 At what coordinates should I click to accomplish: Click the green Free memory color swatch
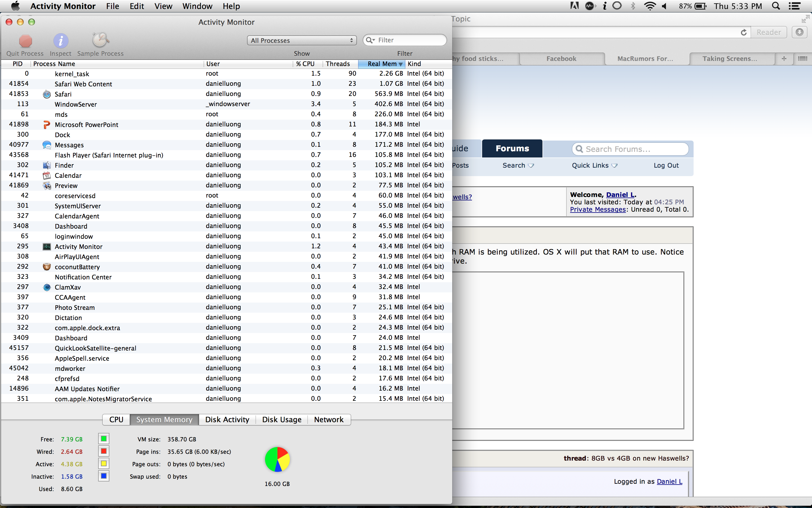tap(104, 439)
